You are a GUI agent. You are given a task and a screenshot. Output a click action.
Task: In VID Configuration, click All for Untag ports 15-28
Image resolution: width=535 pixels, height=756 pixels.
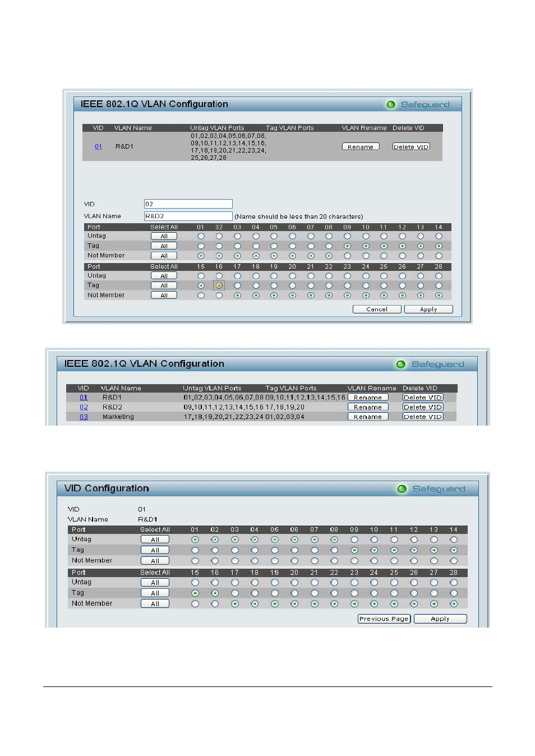click(x=155, y=583)
